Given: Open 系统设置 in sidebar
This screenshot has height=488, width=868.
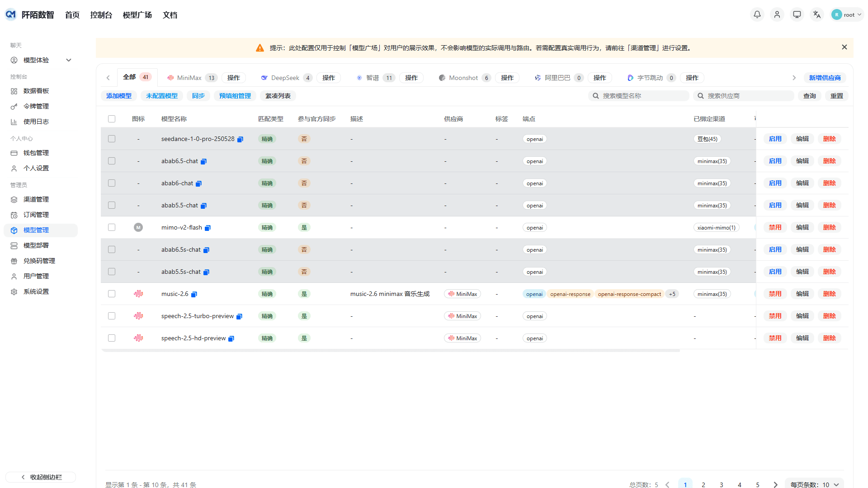Looking at the screenshot, I should [x=41, y=291].
